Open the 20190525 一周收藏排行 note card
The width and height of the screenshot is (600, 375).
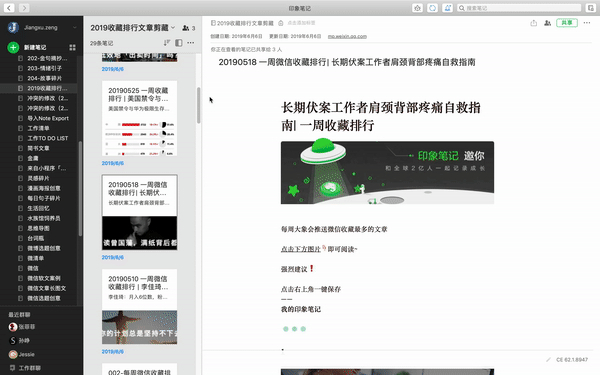(139, 118)
